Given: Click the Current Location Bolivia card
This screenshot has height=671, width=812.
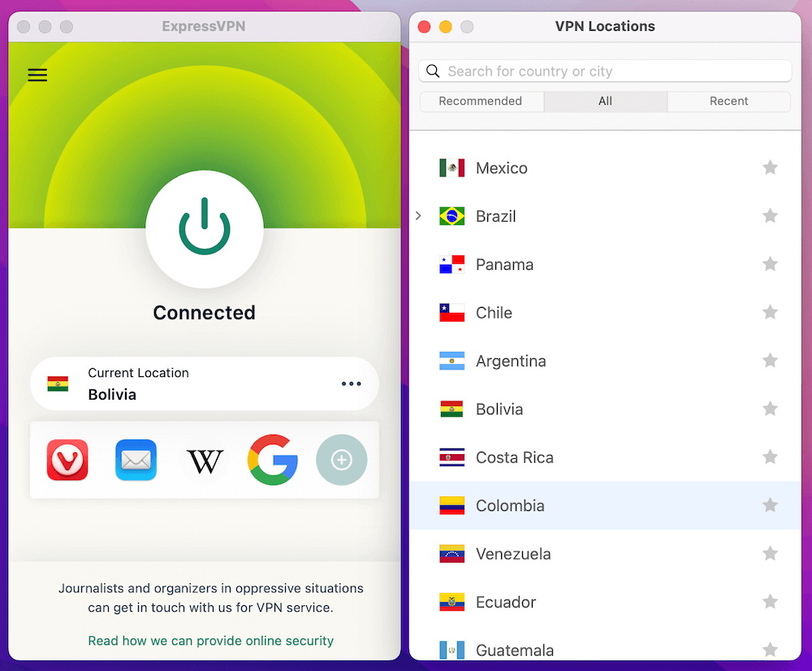Looking at the screenshot, I should click(205, 384).
